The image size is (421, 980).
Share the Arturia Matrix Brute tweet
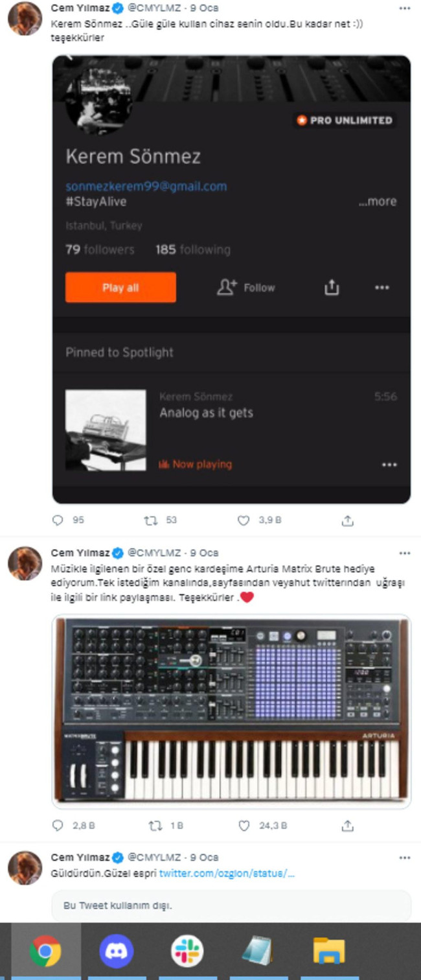pyautogui.click(x=348, y=826)
